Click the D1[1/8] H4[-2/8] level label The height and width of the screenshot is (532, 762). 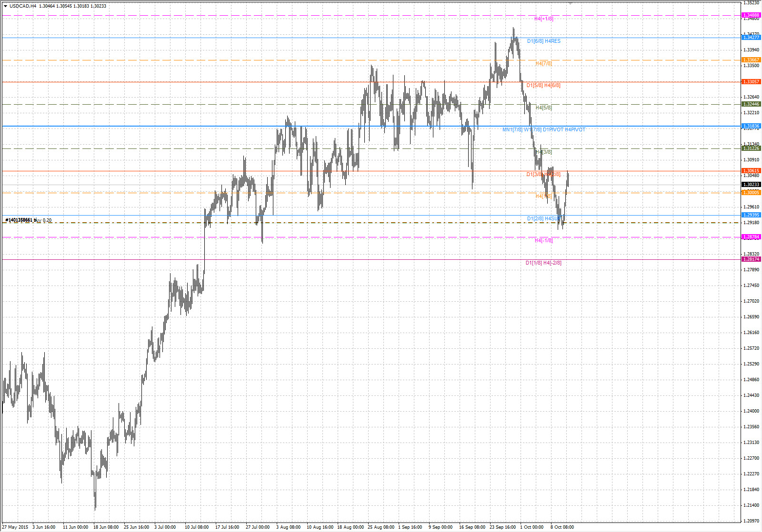click(x=543, y=263)
